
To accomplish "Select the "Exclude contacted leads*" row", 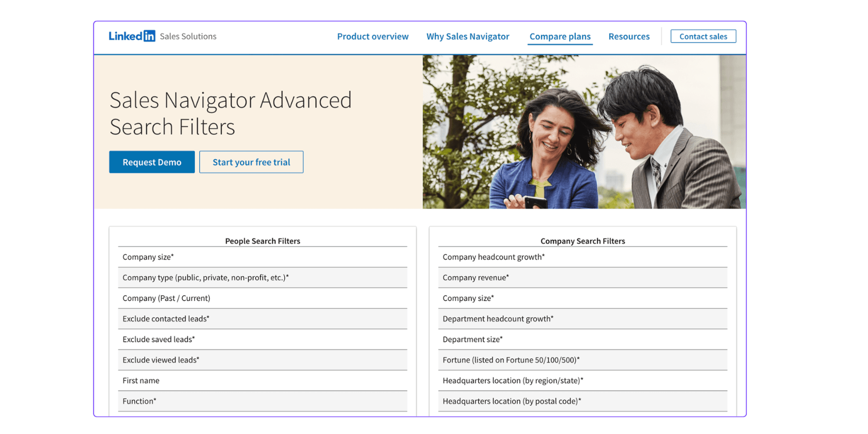I will tap(263, 319).
